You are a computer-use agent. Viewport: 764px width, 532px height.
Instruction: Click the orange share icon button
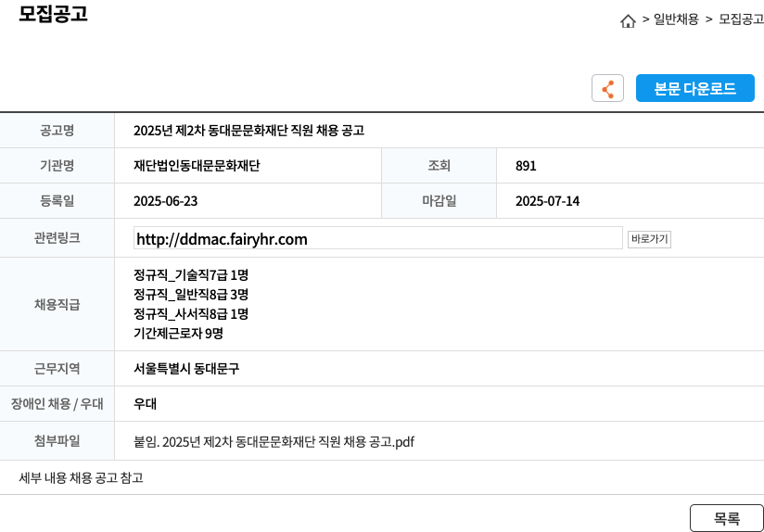point(607,88)
